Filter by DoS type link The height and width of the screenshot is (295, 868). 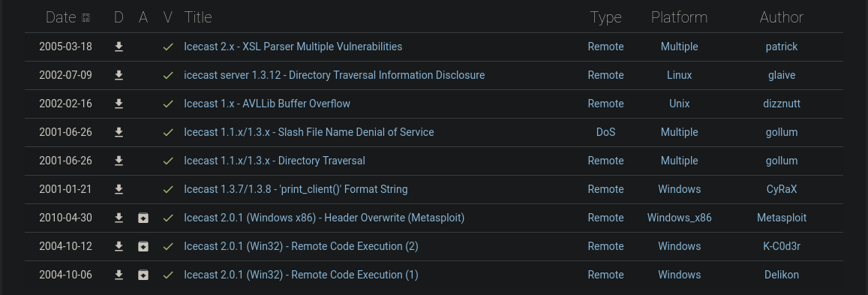point(605,132)
